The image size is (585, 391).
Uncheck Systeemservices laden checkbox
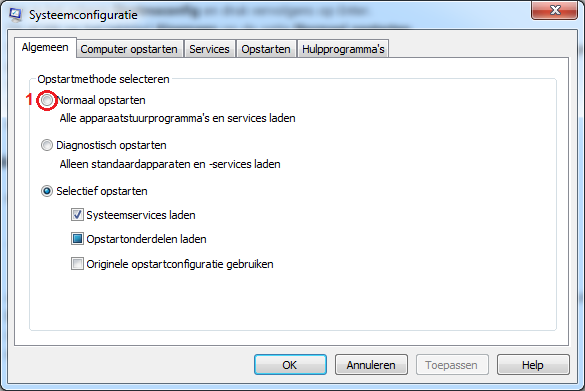click(77, 215)
